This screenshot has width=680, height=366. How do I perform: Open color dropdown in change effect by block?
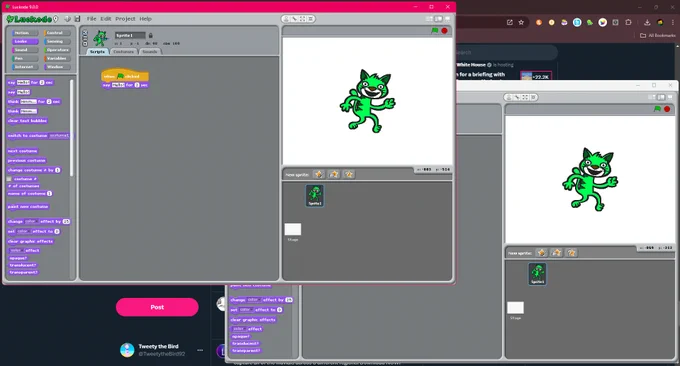pos(31,222)
